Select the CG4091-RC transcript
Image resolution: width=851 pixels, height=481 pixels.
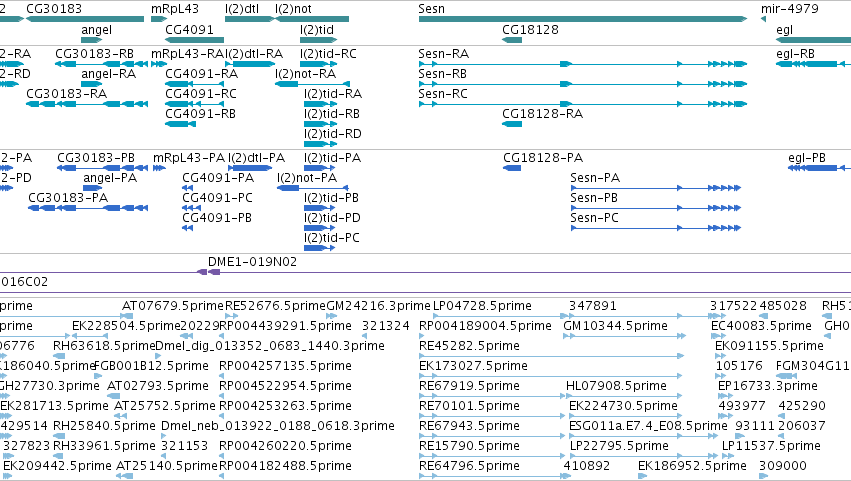tap(201, 94)
